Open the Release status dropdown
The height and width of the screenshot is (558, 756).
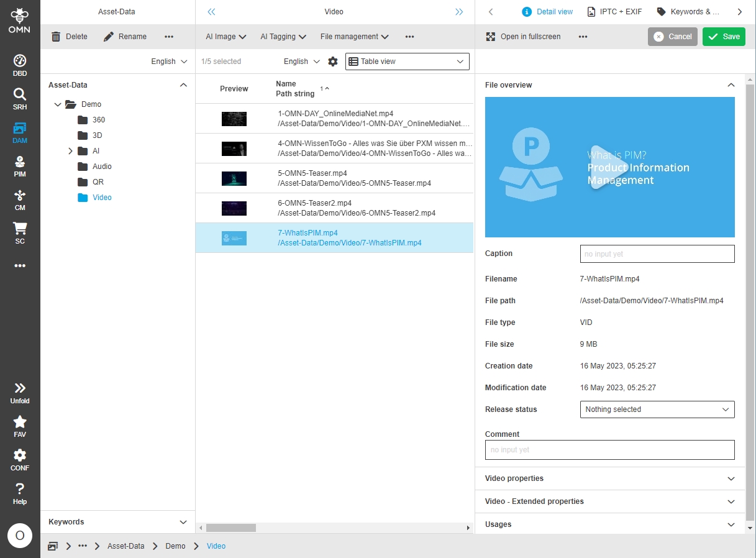[x=657, y=409]
